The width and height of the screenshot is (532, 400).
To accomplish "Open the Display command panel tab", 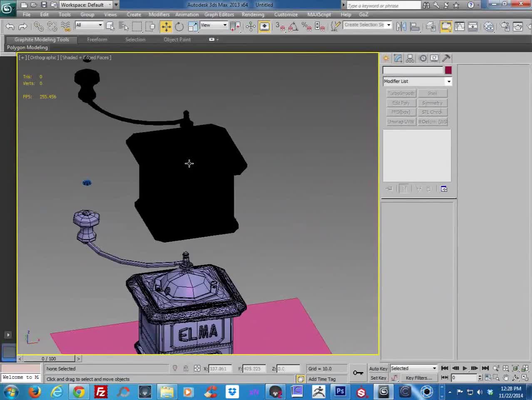I will click(435, 58).
